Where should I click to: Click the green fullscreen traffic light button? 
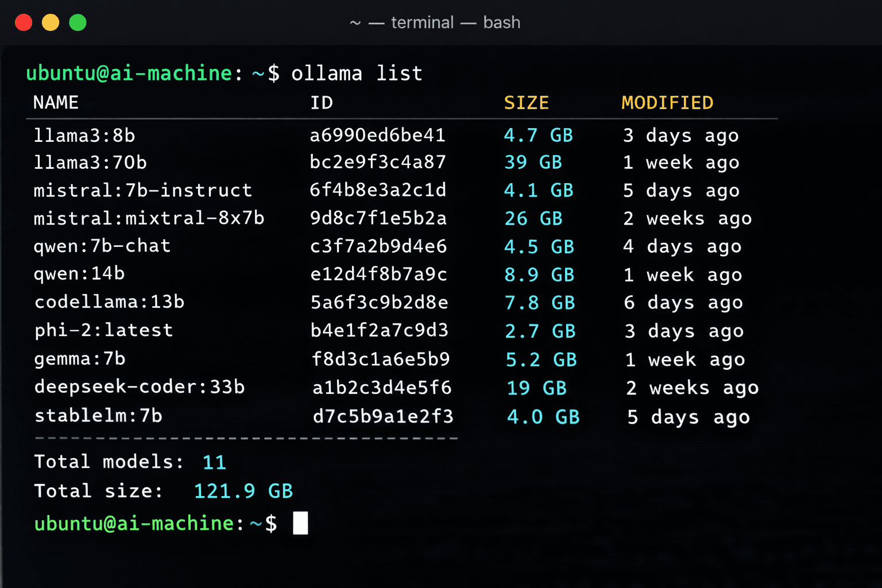pos(78,22)
